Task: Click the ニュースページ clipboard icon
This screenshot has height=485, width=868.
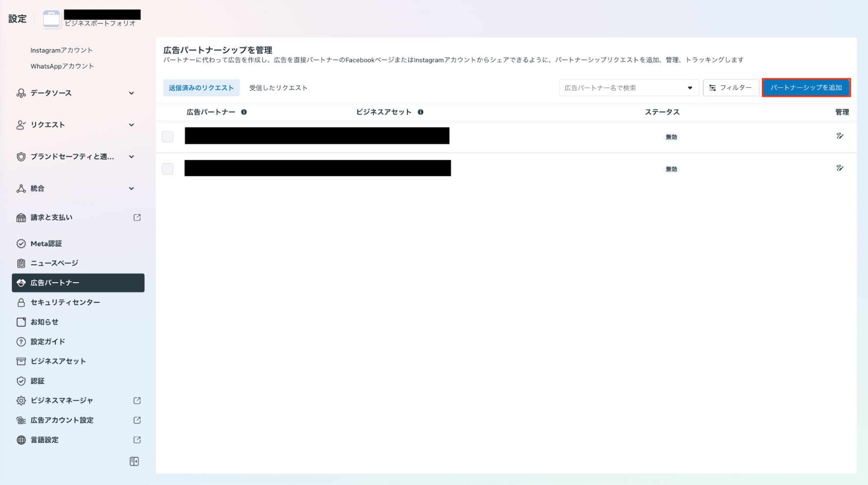Action: 21,263
